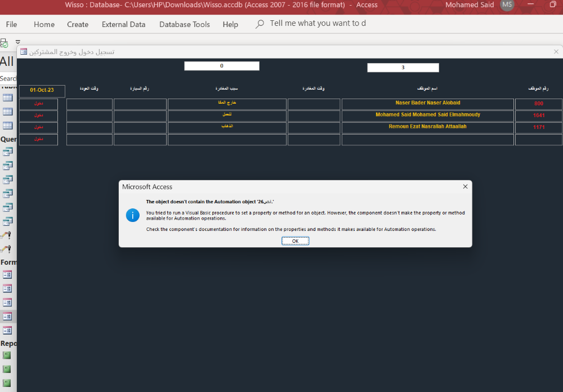Screen dimensions: 563x392
Task: Collapse the Forms group in navigation pane
Action: pyautogui.click(x=8, y=262)
